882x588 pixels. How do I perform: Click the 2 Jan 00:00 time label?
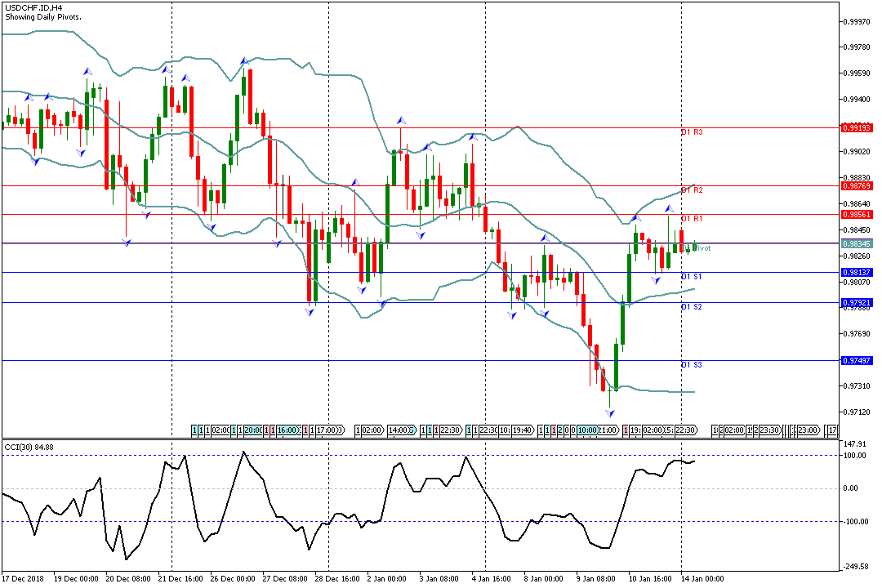(387, 578)
